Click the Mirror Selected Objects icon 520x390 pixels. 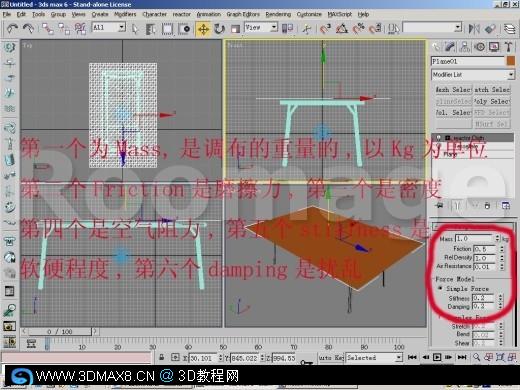(474, 29)
